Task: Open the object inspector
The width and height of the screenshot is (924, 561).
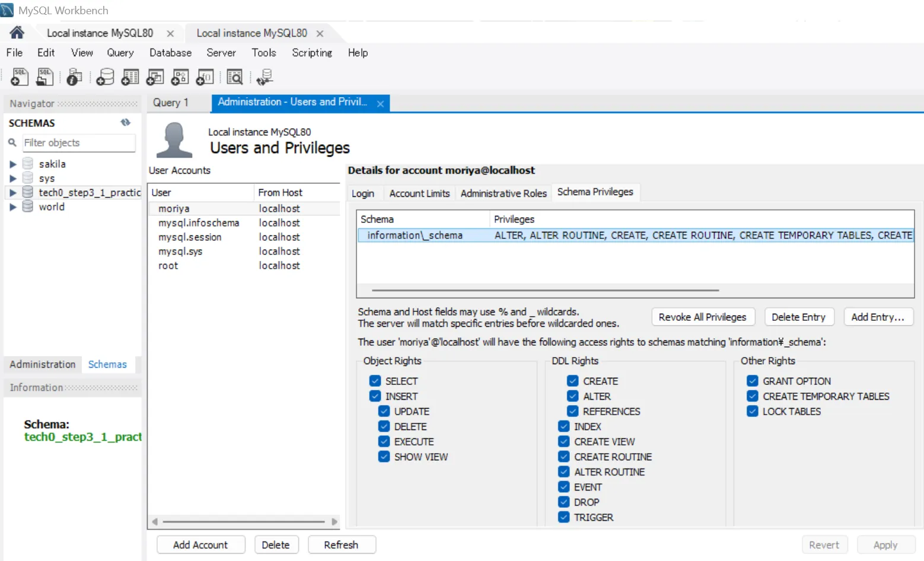Action: 74,76
